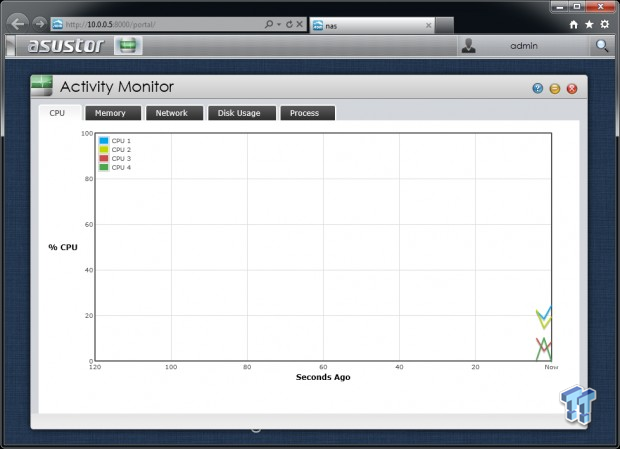Click the Activity Monitor taskbar icon
Viewport: 620px width, 449px height.
[x=128, y=45]
